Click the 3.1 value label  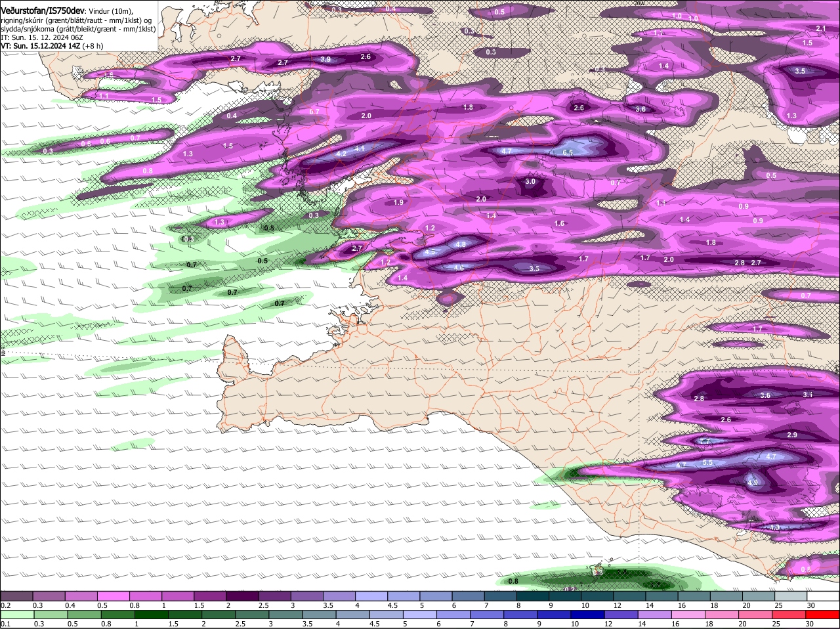pyautogui.click(x=808, y=395)
